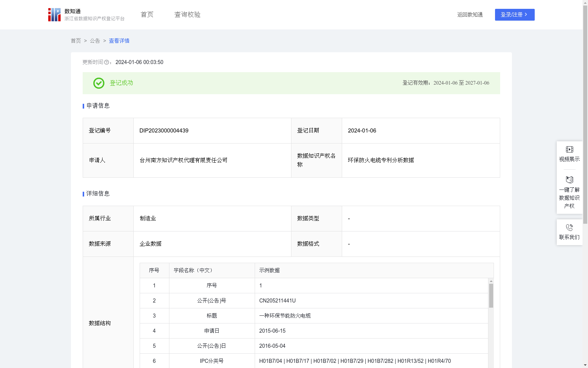Click the 数据类型 label cell

coord(316,219)
